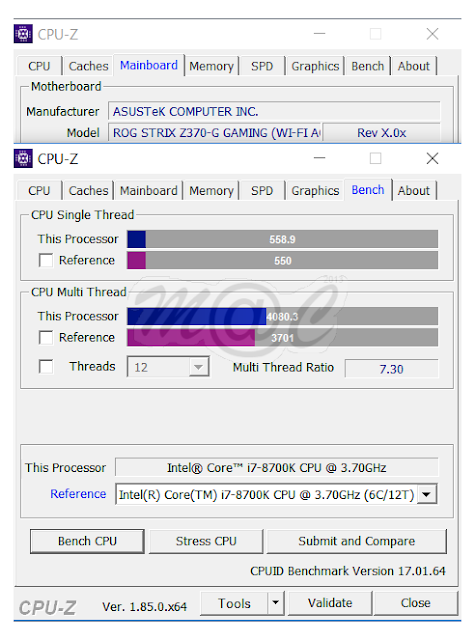475x640 pixels.
Task: Close the Mainboard CPU-Z window with X
Action: 432,34
